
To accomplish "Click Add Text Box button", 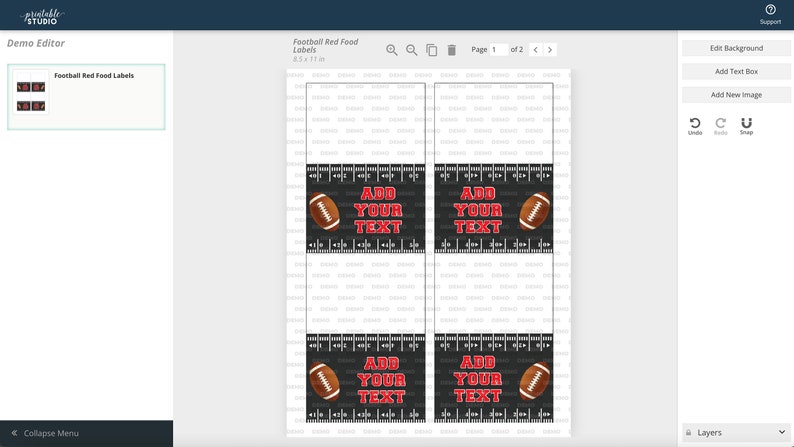I will coord(736,71).
